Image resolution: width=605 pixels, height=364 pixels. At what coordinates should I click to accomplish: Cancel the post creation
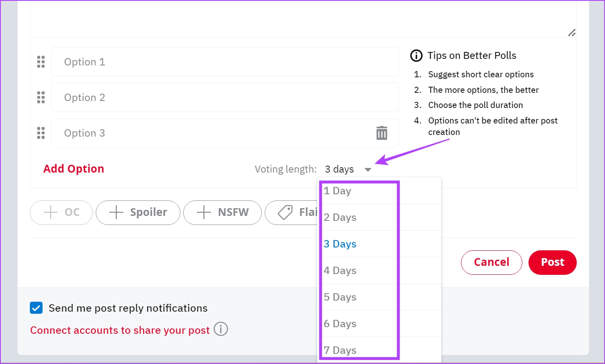492,263
